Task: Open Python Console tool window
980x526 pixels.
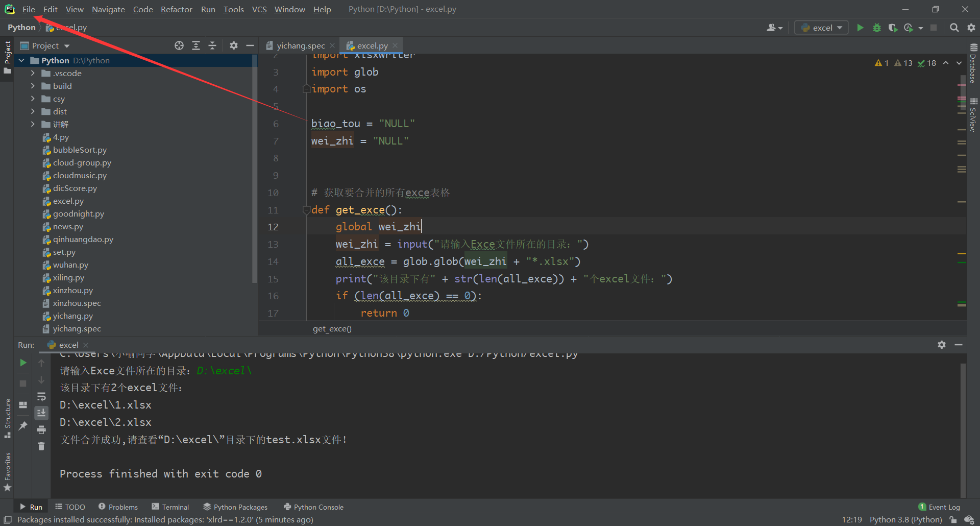Action: (313, 507)
